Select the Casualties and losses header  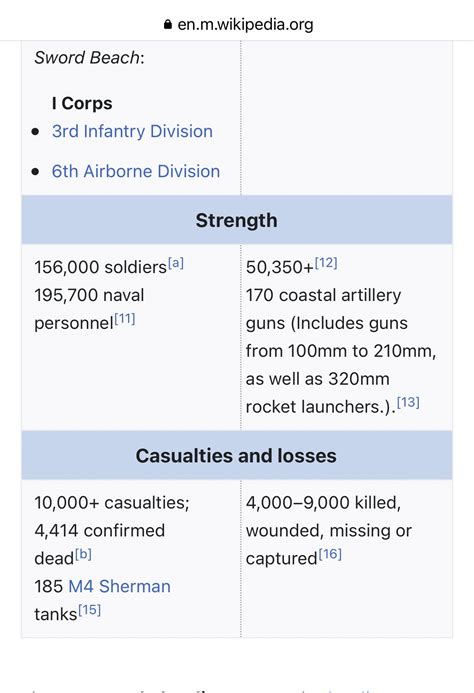coord(237,456)
